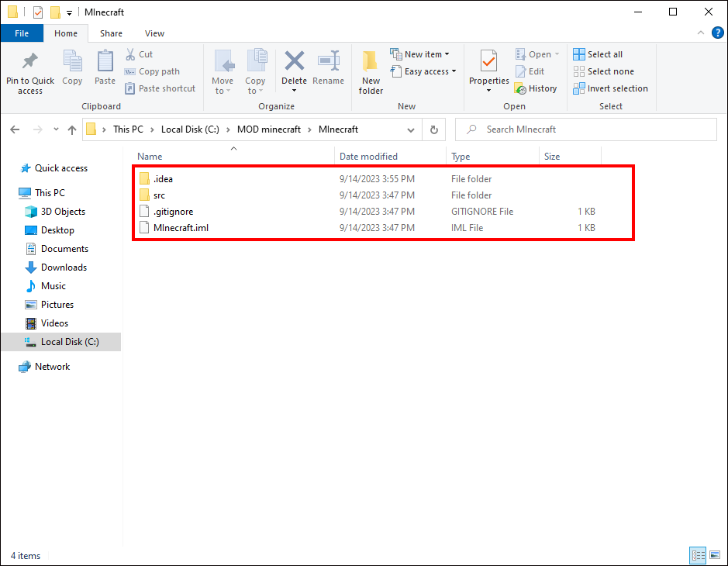Open recent locations dropdown arrow
728x566 pixels.
coord(56,129)
